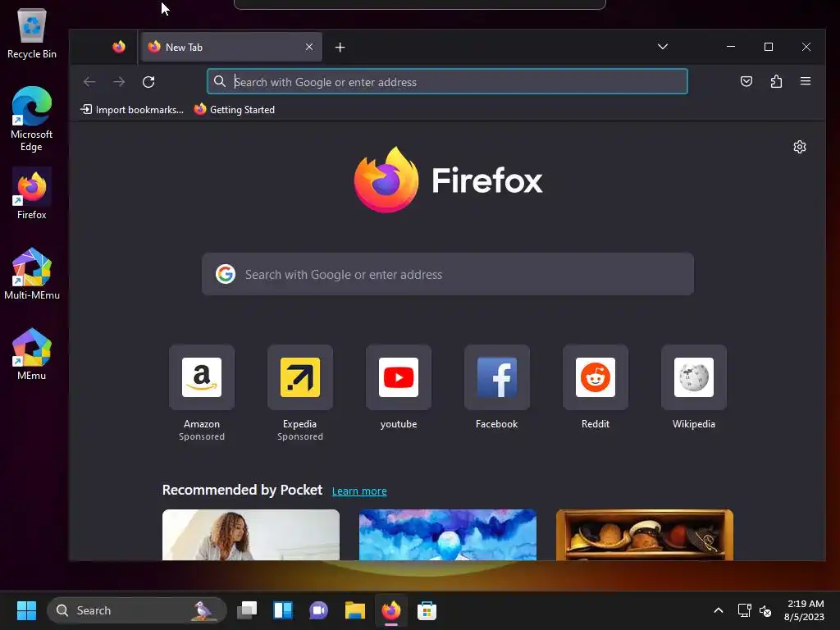The width and height of the screenshot is (840, 630).
Task: Open Pocket story with blue painting thumbnail
Action: click(447, 535)
